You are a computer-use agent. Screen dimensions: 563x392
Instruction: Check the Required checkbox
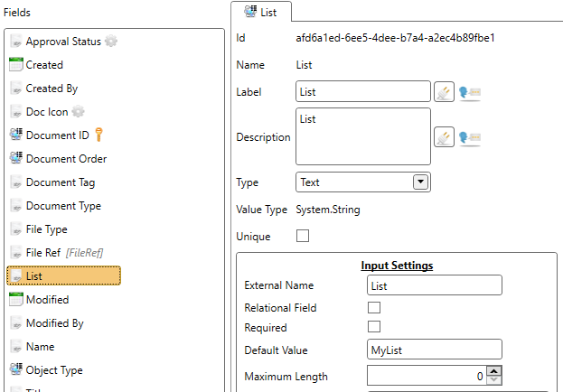[x=374, y=327]
